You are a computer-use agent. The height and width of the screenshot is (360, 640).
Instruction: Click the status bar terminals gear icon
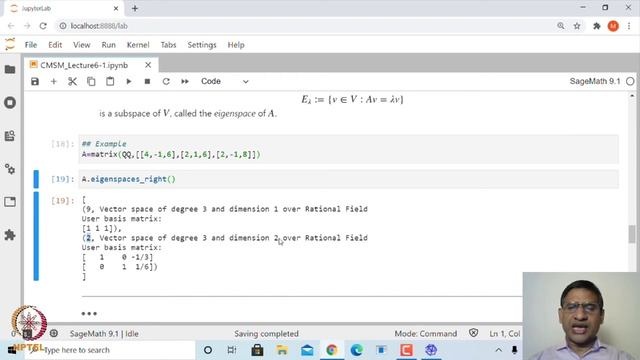pos(54,333)
